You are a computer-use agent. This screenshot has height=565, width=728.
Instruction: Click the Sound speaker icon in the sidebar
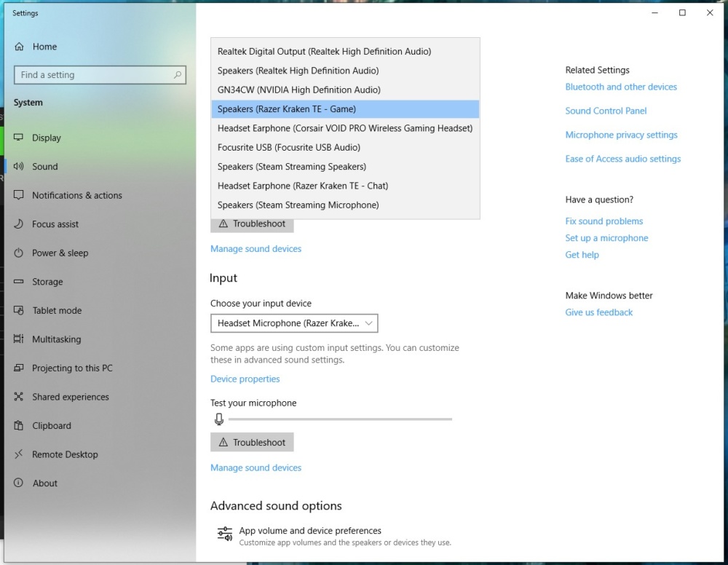point(19,166)
